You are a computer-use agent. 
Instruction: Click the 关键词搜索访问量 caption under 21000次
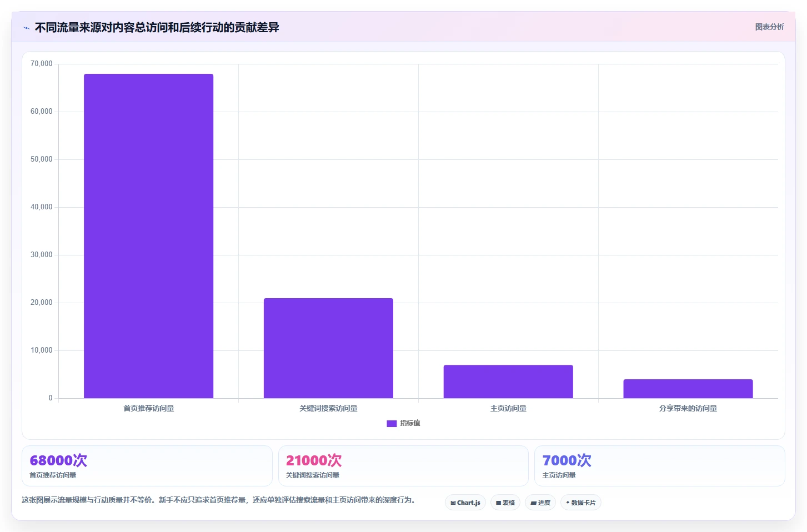(x=313, y=475)
